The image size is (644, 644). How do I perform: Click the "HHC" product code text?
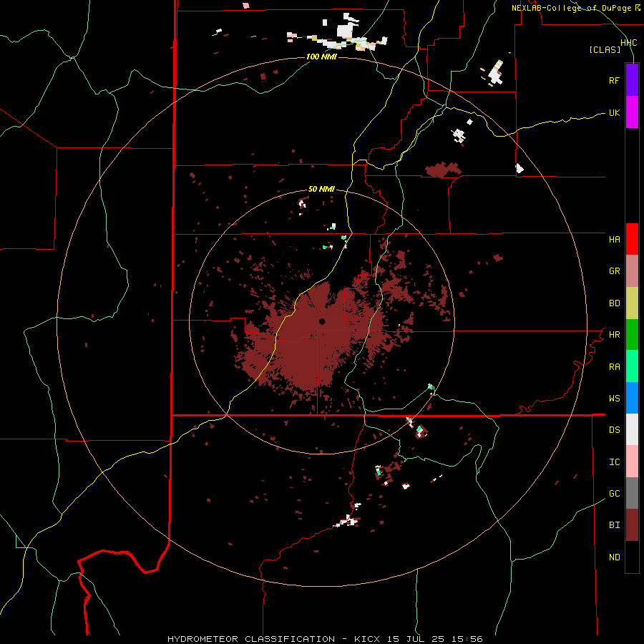click(x=629, y=43)
